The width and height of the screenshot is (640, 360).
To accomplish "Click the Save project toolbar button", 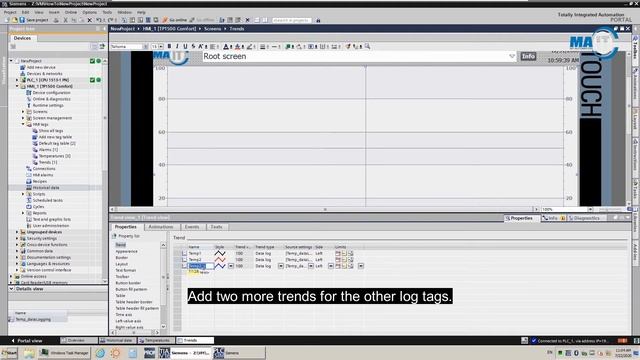I will (x=34, y=20).
